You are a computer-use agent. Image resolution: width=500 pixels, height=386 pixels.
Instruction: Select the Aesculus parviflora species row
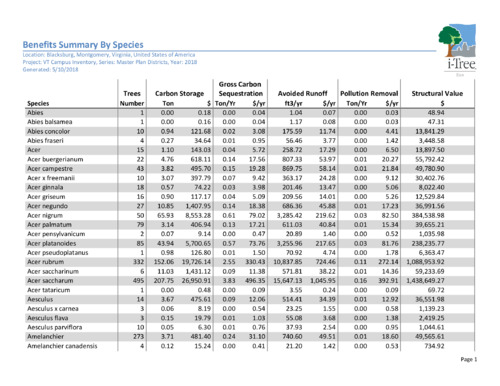[250, 327]
